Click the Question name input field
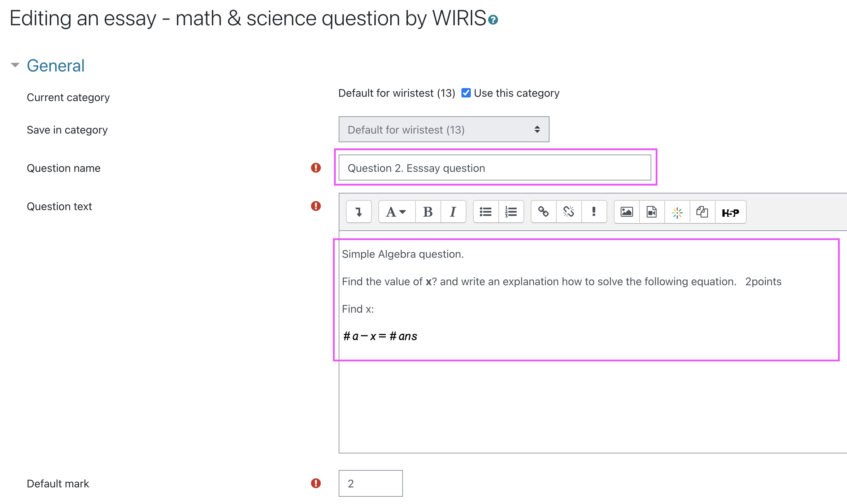 click(x=495, y=168)
